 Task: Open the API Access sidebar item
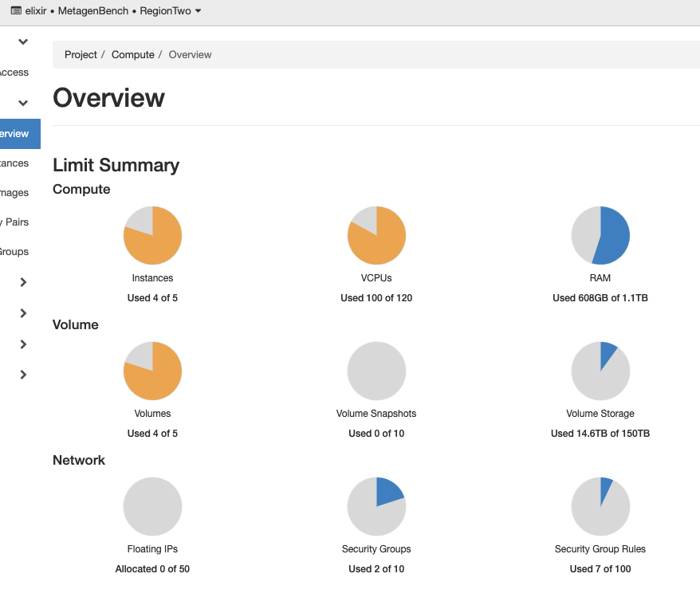[14, 73]
